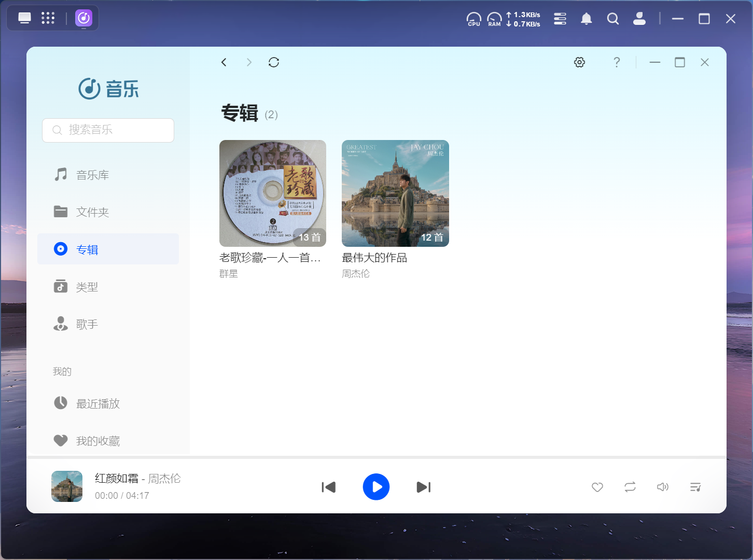Open network speed indicator
Screen dimensions: 753x560
click(x=523, y=19)
